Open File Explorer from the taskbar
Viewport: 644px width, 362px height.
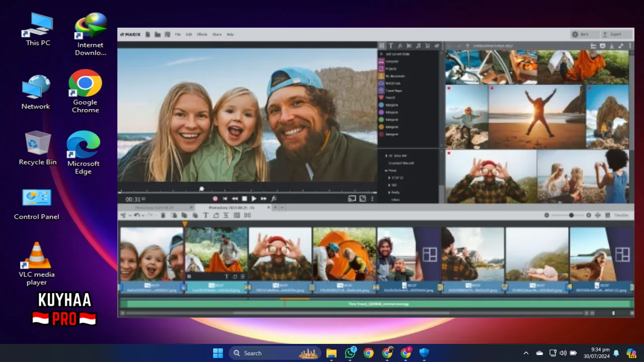[x=331, y=353]
